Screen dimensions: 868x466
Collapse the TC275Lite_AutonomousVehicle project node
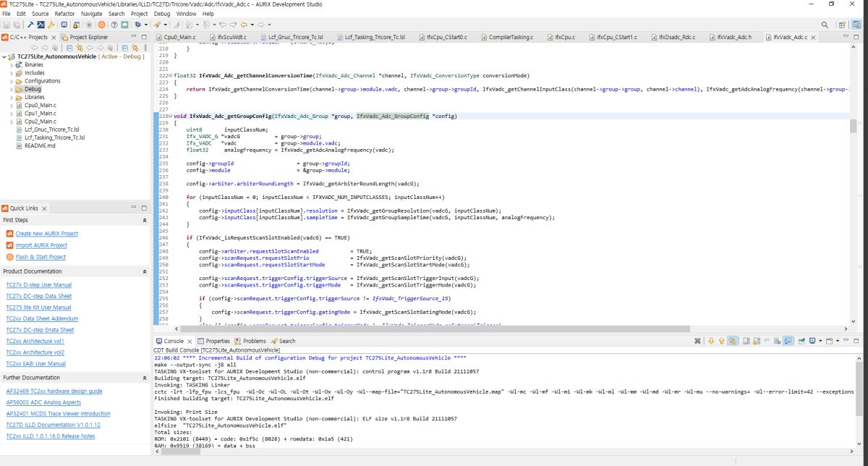coord(4,56)
